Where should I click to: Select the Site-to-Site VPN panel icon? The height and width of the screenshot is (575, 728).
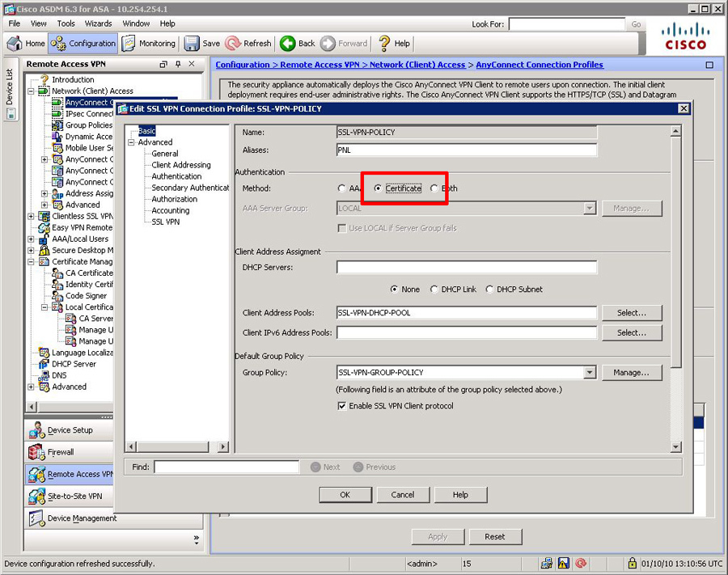point(36,496)
